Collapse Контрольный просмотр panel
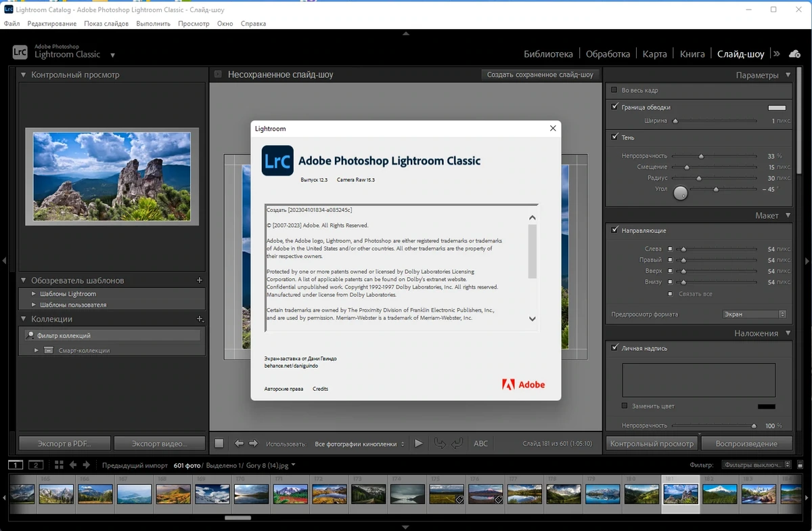 pyautogui.click(x=24, y=75)
